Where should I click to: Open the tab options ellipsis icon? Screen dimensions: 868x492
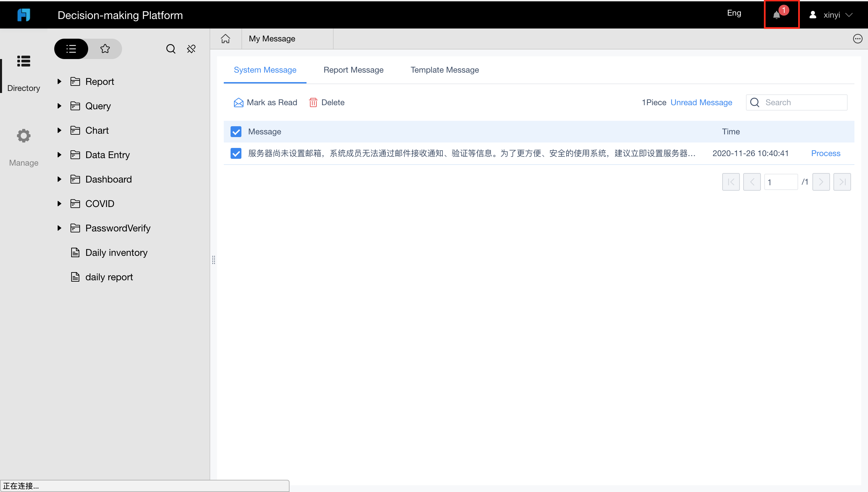(x=858, y=39)
